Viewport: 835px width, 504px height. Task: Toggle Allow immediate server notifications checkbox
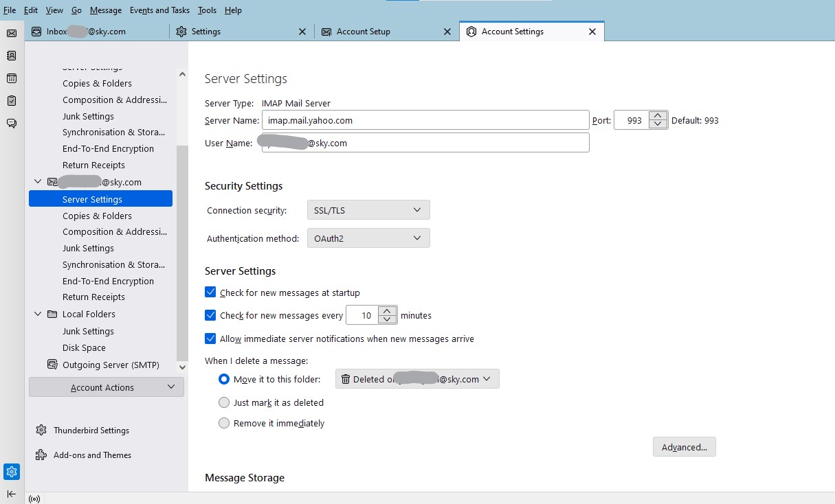point(211,339)
